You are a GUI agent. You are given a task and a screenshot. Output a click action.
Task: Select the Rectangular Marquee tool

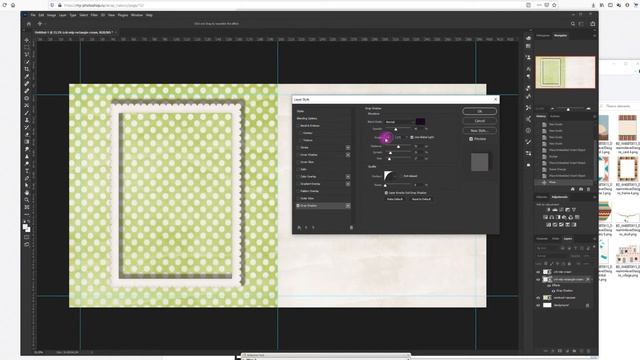pyautogui.click(x=27, y=47)
